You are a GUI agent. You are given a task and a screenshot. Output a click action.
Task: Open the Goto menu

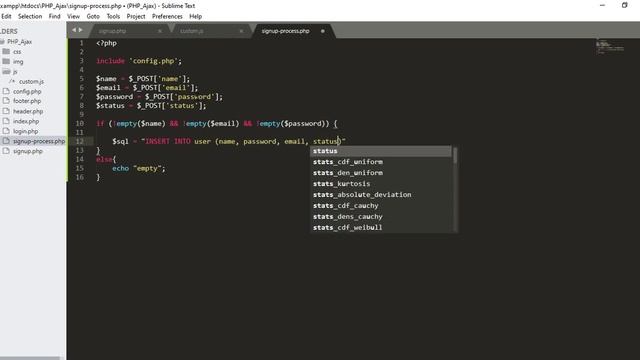[x=93, y=16]
